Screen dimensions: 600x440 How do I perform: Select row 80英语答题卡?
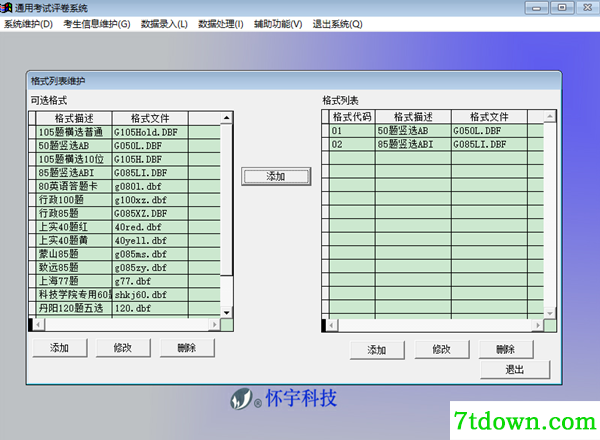pos(74,186)
